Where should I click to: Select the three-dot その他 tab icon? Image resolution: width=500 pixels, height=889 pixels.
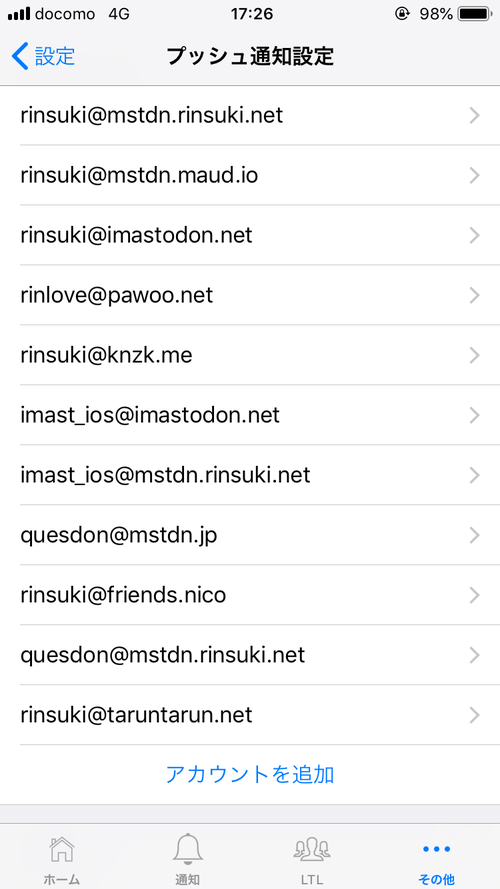437,849
